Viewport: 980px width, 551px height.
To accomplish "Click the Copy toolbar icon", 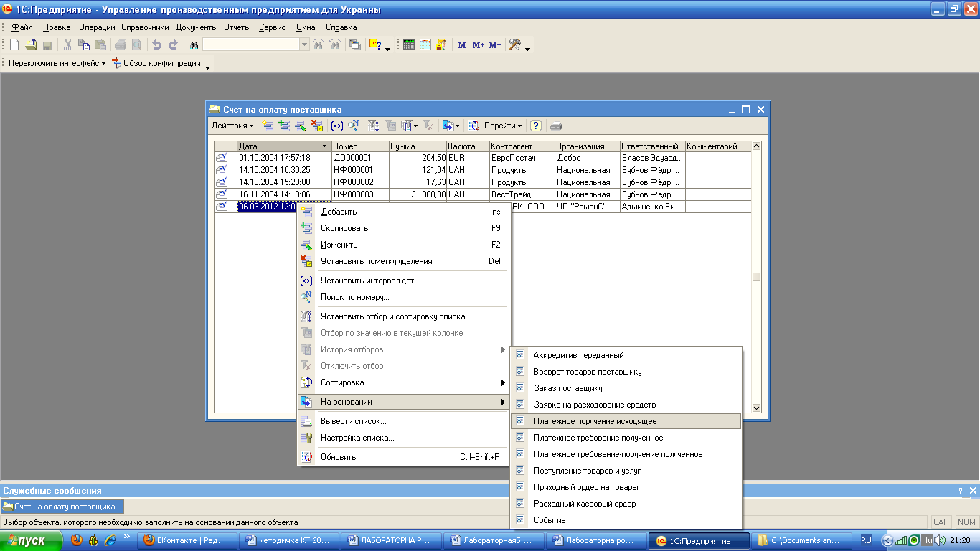I will coord(84,44).
